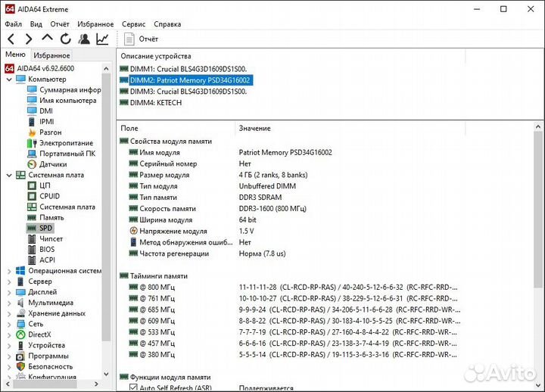
Task: Click the Поле column header
Action: [129, 129]
